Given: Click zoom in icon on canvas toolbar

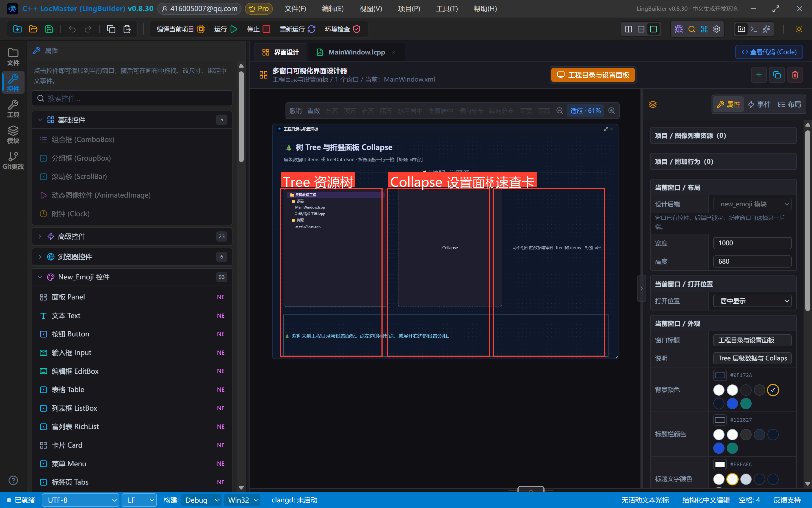Looking at the screenshot, I should [x=612, y=111].
